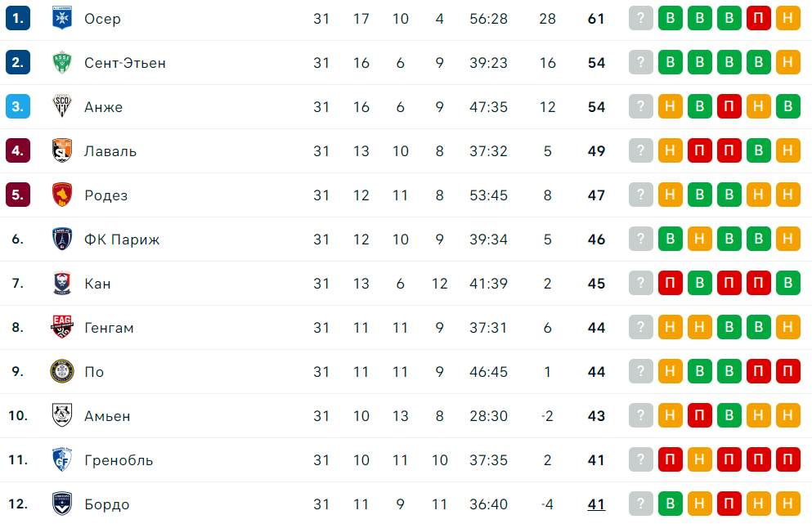Open the Бордо team crest icon
Screen dimensions: 812x524
click(61, 504)
